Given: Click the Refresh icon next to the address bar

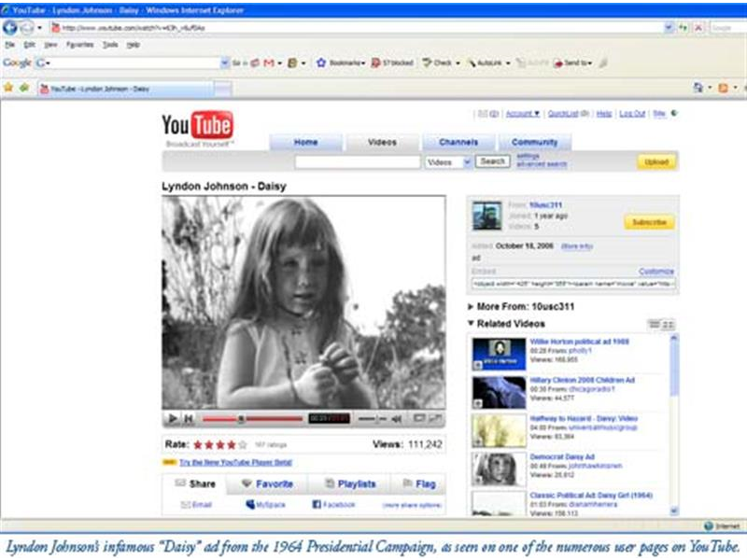Looking at the screenshot, I should [x=684, y=28].
